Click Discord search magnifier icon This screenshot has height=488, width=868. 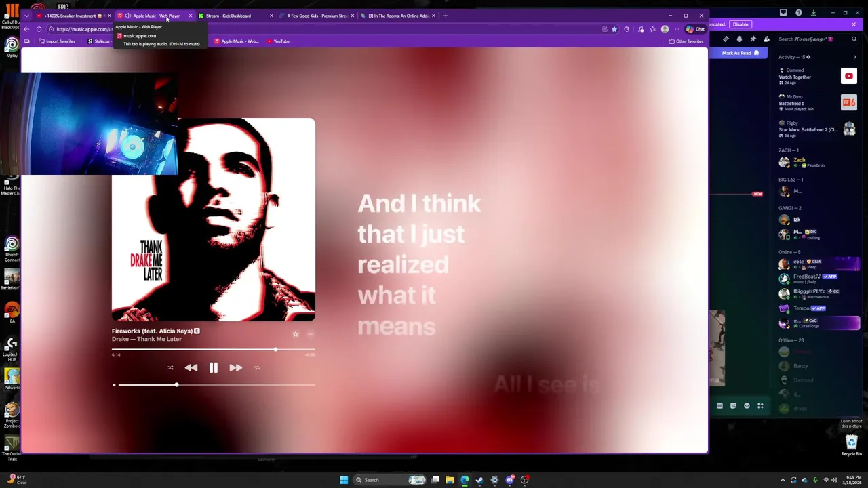coord(854,39)
